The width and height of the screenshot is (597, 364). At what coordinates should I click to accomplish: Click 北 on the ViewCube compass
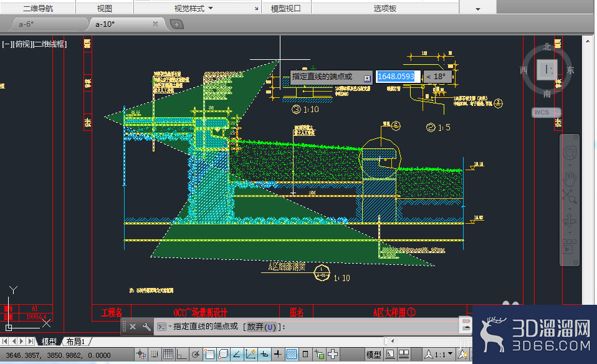[x=547, y=47]
